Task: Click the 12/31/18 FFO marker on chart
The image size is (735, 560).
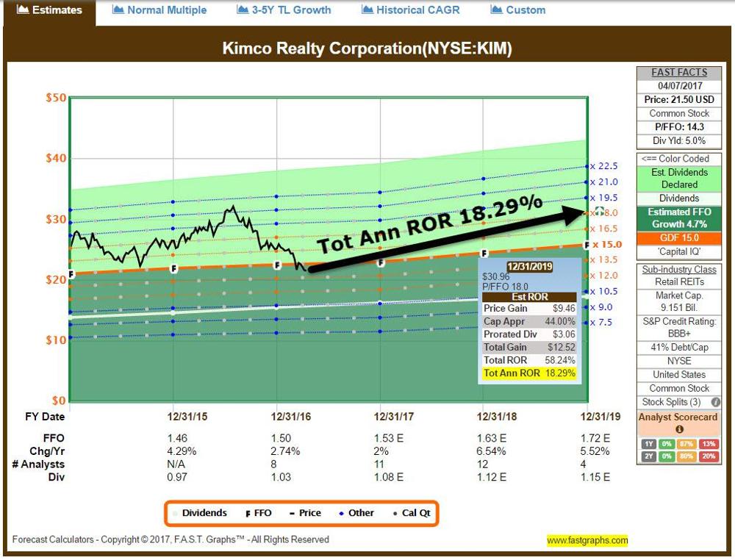Action: tap(484, 254)
